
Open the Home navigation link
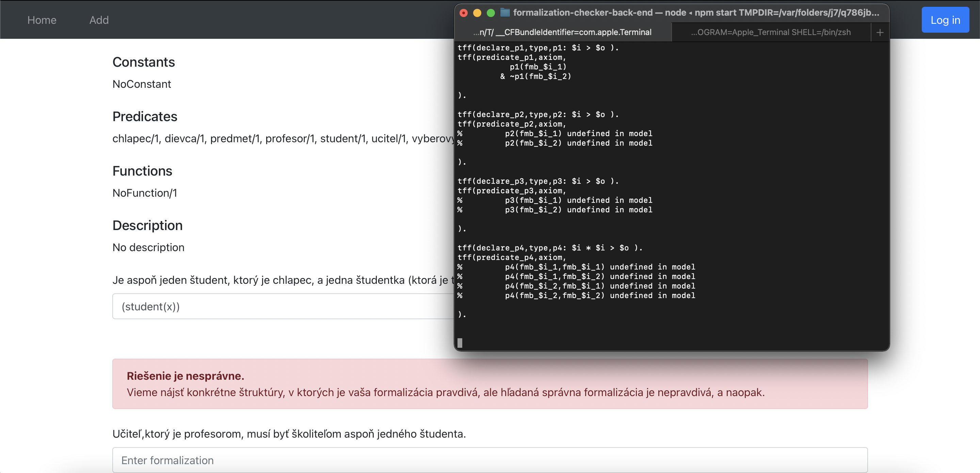click(42, 20)
